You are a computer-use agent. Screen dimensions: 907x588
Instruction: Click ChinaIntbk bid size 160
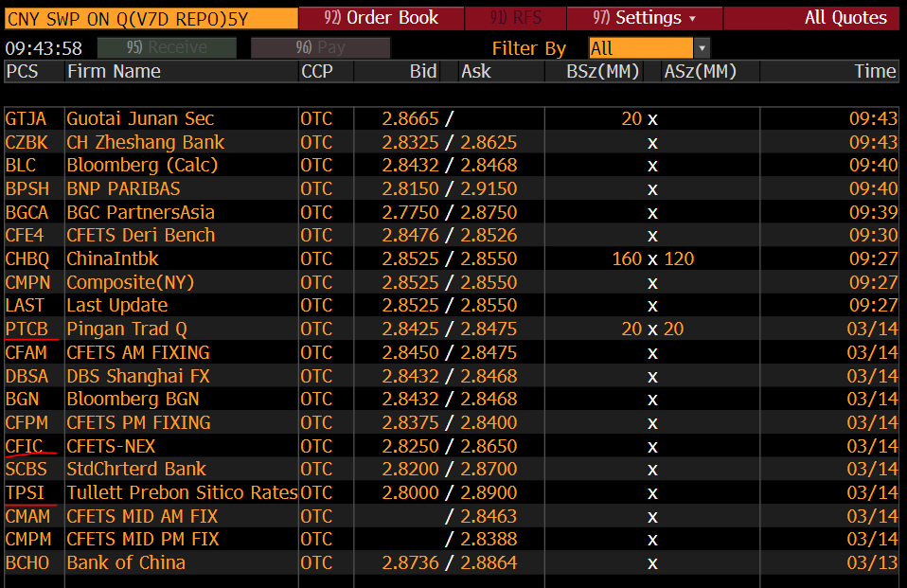click(x=627, y=258)
